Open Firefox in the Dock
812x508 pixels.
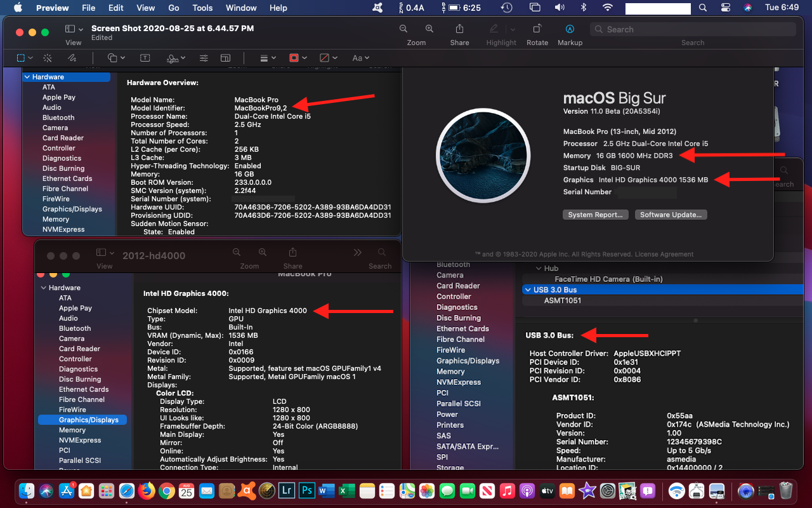tap(147, 491)
